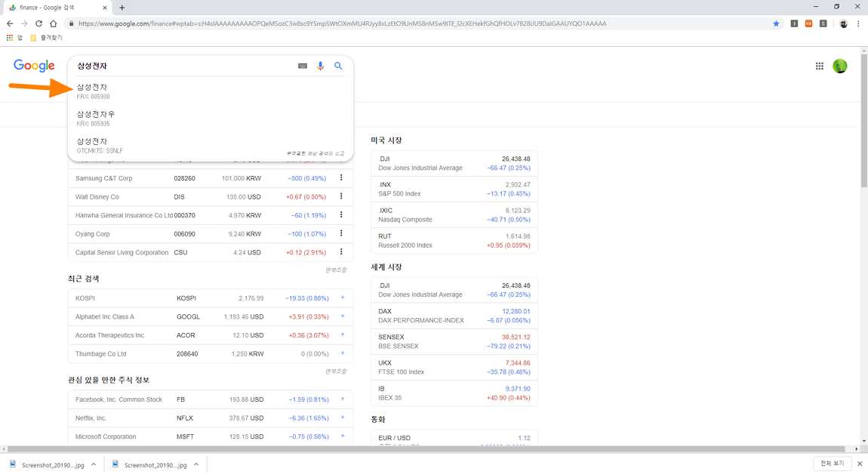
Task: Close the downloads bar with X
Action: pyautogui.click(x=860, y=464)
